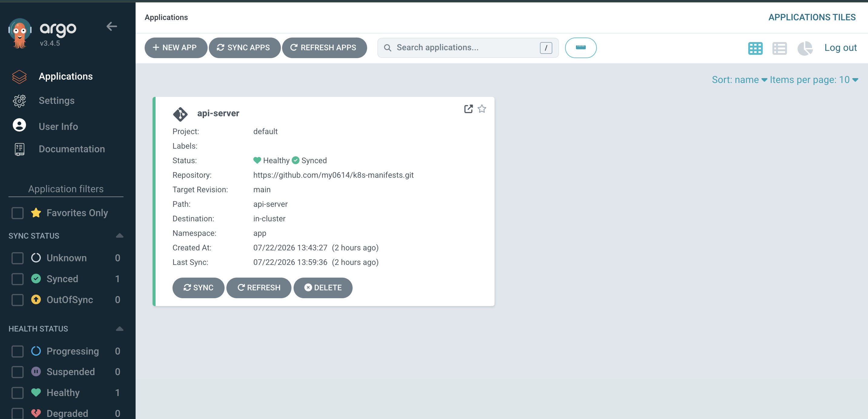
Task: Click the search magnifier icon
Action: click(387, 48)
